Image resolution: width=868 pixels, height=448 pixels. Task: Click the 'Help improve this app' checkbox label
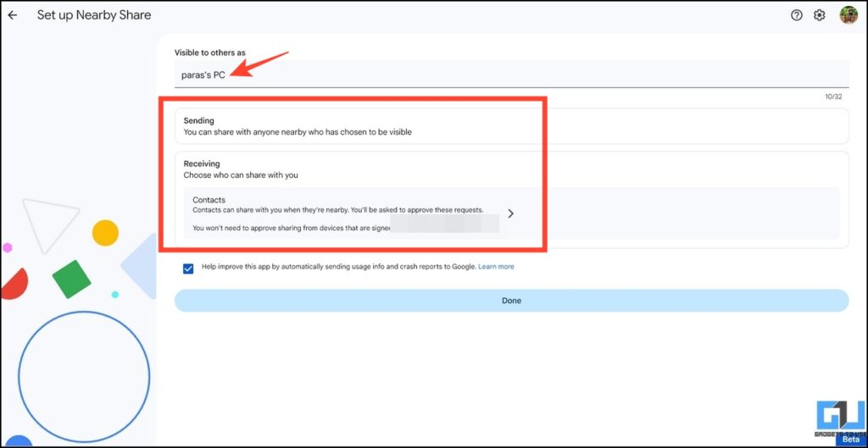point(339,267)
